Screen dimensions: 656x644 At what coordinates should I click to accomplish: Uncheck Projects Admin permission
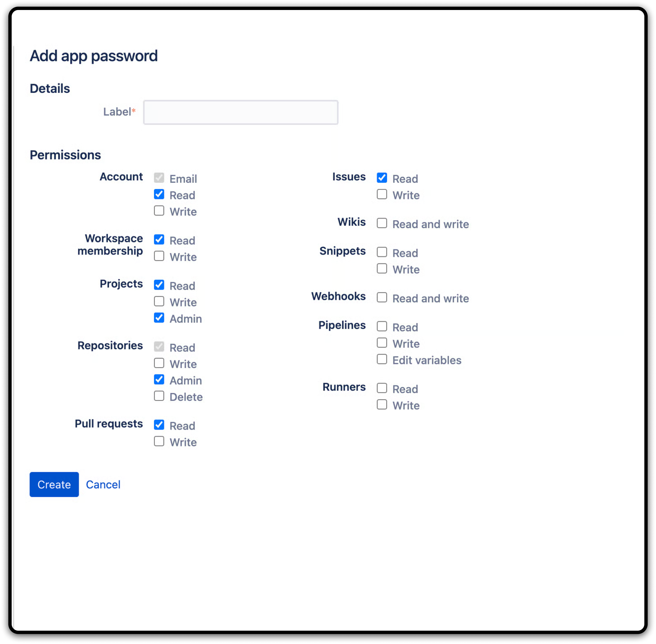click(x=159, y=318)
